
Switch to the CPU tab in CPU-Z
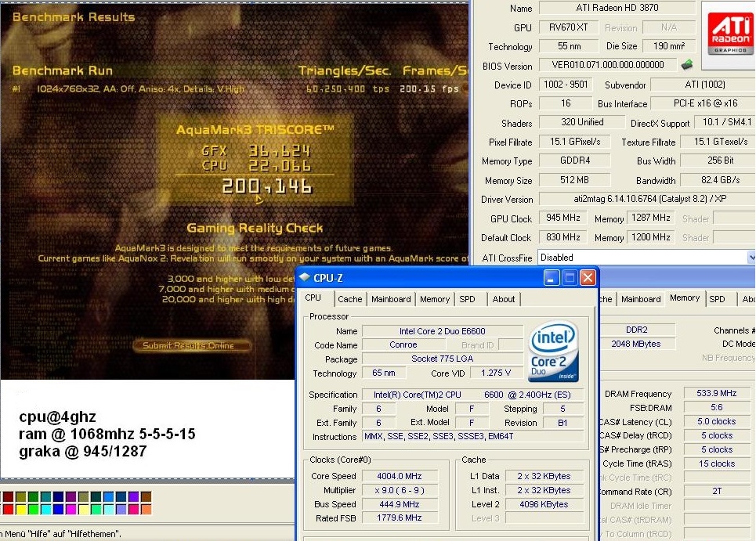pyautogui.click(x=313, y=298)
